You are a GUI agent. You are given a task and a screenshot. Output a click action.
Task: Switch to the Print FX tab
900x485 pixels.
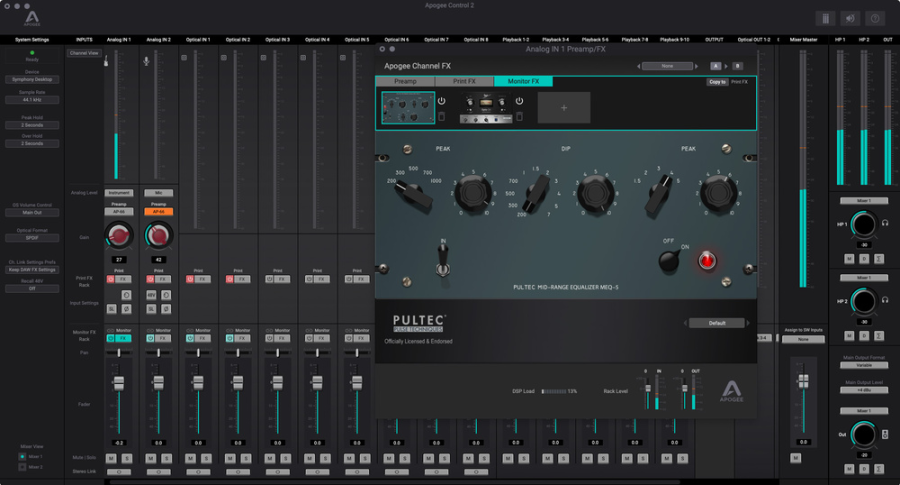coord(464,82)
